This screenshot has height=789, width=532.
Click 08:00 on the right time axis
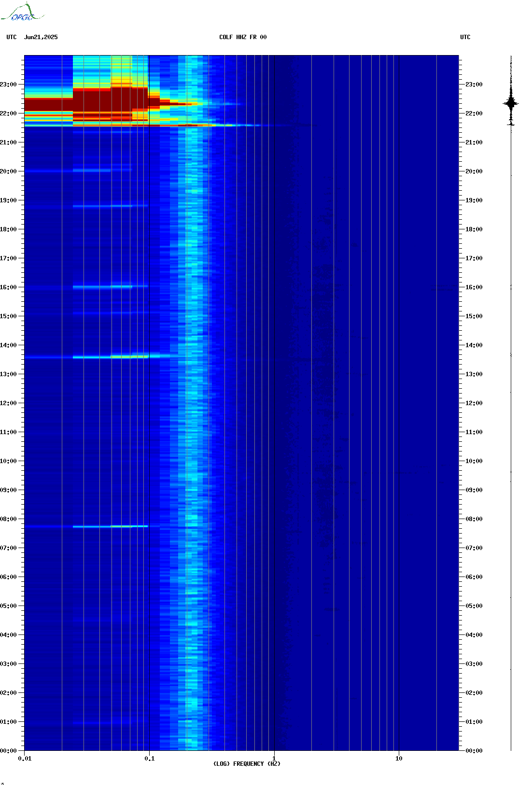click(x=474, y=519)
